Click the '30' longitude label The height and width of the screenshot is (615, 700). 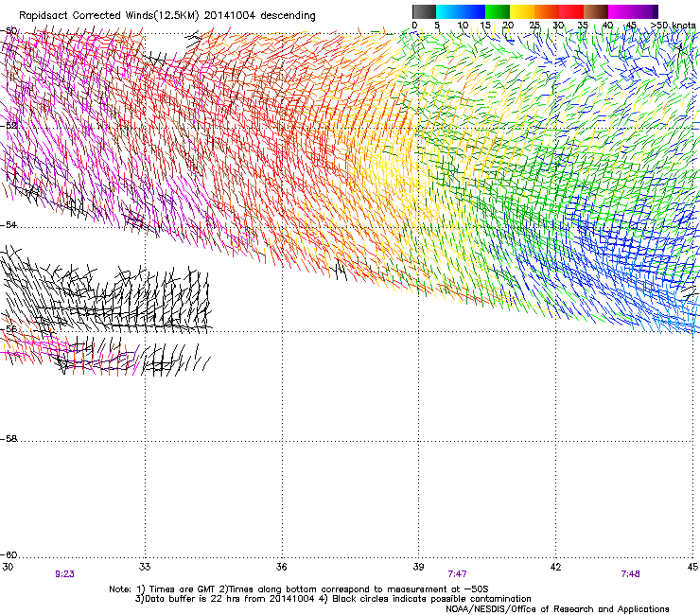[x=8, y=567]
